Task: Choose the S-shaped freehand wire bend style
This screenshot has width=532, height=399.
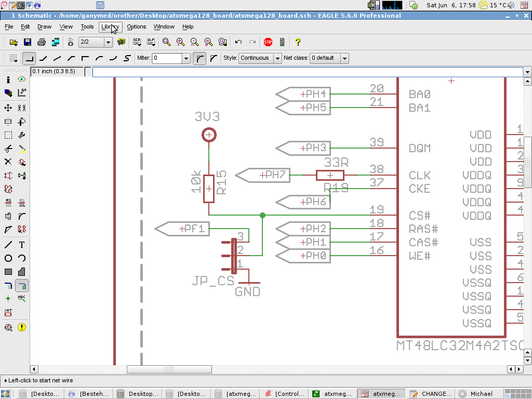Action: pyautogui.click(x=127, y=58)
